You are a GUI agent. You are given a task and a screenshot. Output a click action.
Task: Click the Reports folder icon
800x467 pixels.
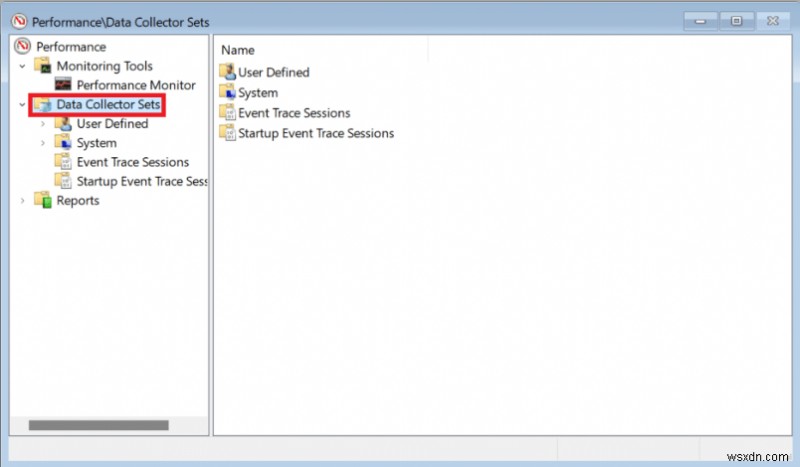(42, 200)
